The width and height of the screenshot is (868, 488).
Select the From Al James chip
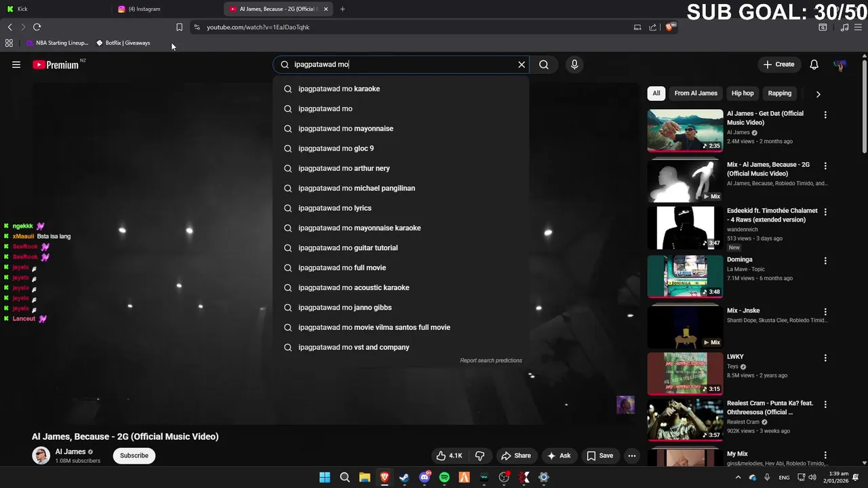(x=696, y=93)
